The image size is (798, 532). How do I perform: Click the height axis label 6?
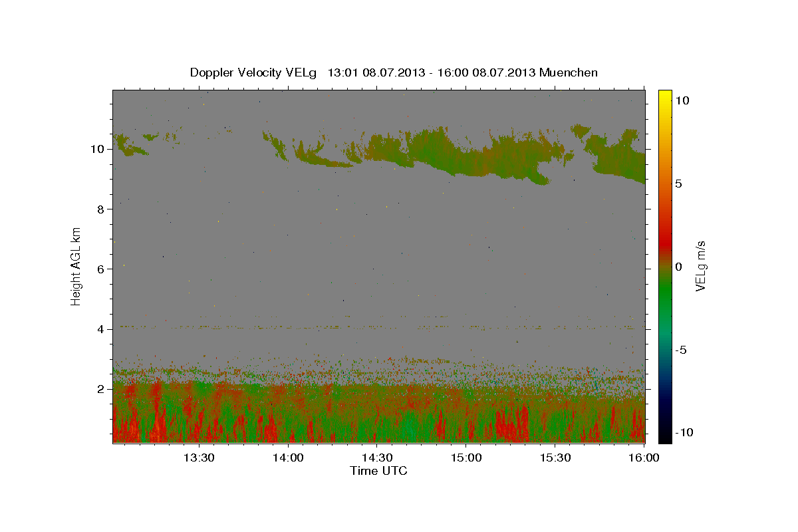tap(101, 269)
